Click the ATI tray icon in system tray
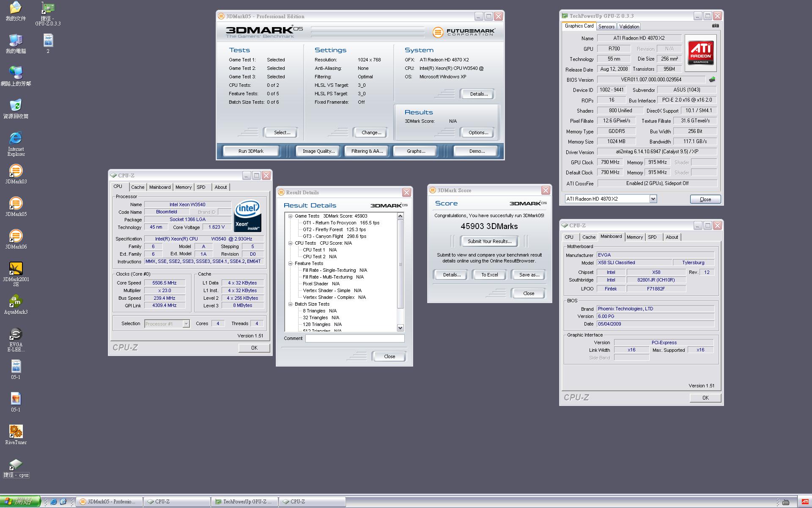This screenshot has height=508, width=812. pyautogui.click(x=805, y=502)
